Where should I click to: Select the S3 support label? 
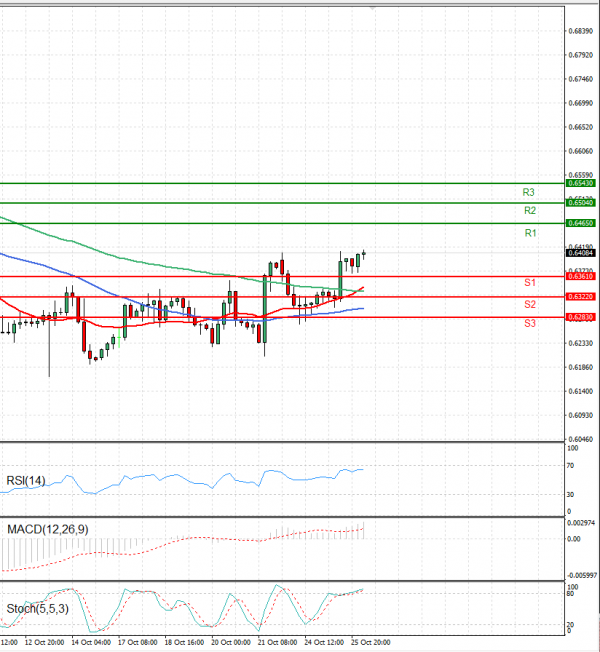(530, 323)
